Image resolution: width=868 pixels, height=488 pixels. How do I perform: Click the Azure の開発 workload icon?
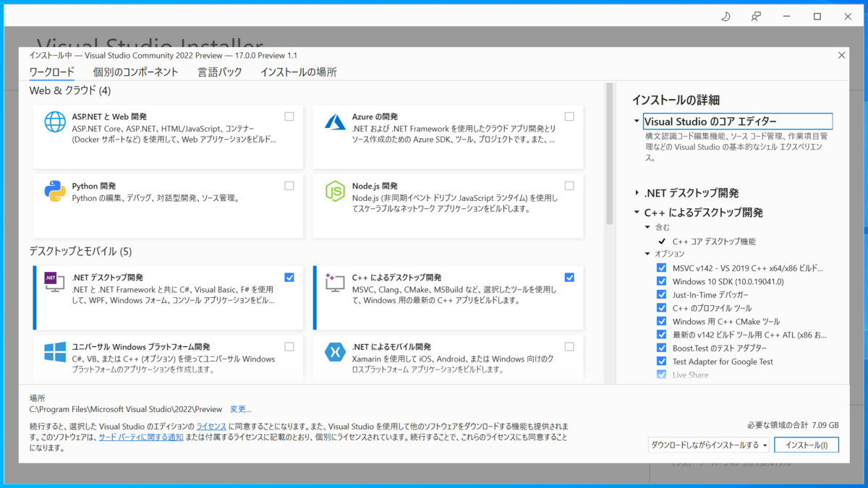(x=334, y=121)
